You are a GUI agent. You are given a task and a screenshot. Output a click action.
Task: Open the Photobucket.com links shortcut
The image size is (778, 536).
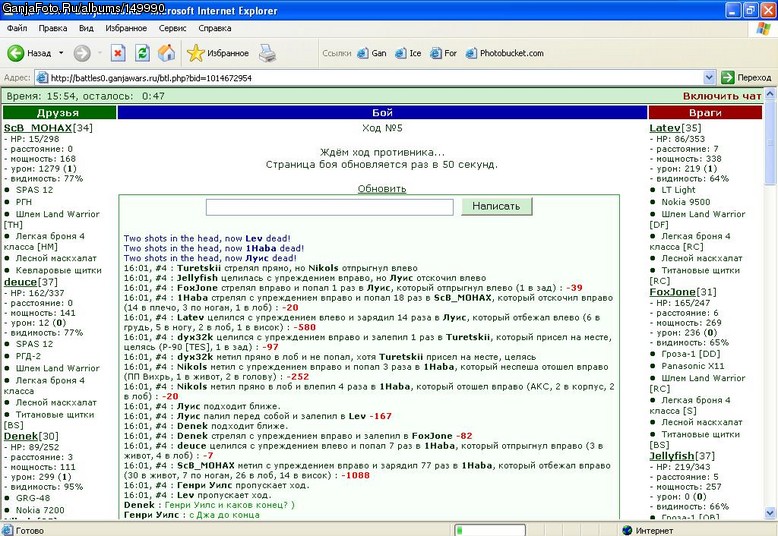tap(505, 53)
